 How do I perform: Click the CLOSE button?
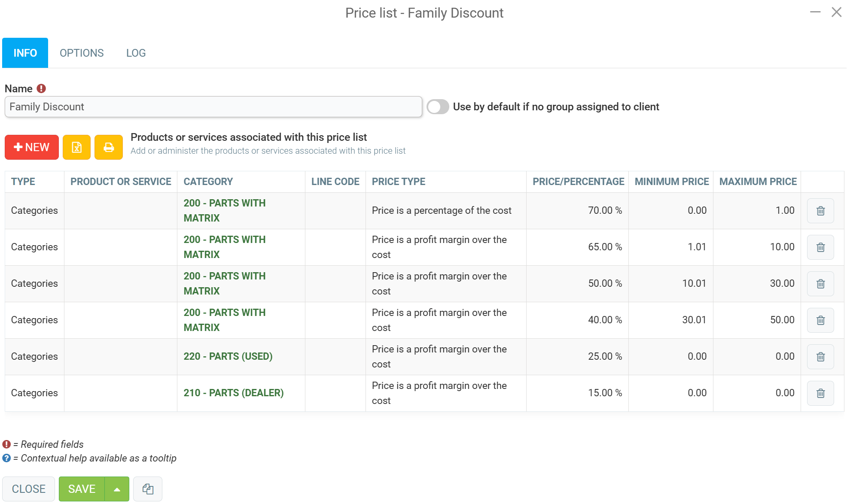point(29,489)
